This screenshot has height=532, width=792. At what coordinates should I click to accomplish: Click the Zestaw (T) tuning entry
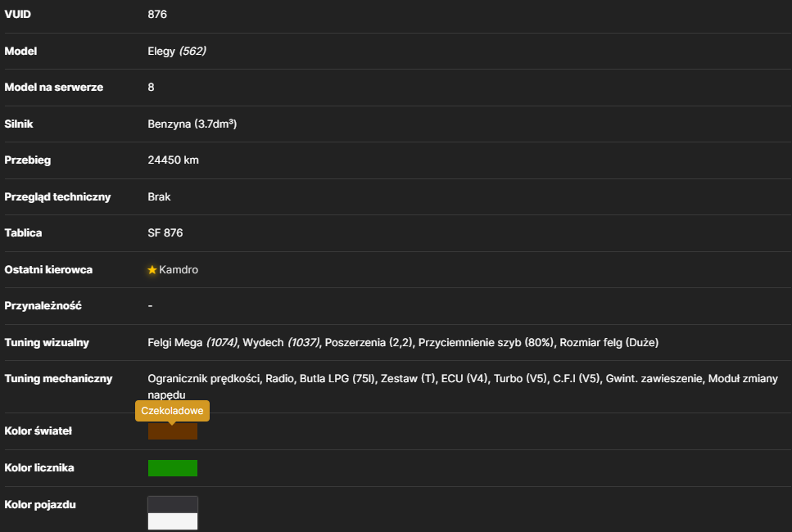click(x=408, y=379)
